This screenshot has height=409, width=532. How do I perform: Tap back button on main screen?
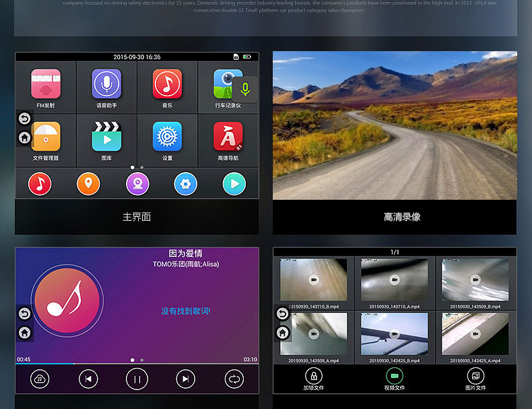[24, 118]
